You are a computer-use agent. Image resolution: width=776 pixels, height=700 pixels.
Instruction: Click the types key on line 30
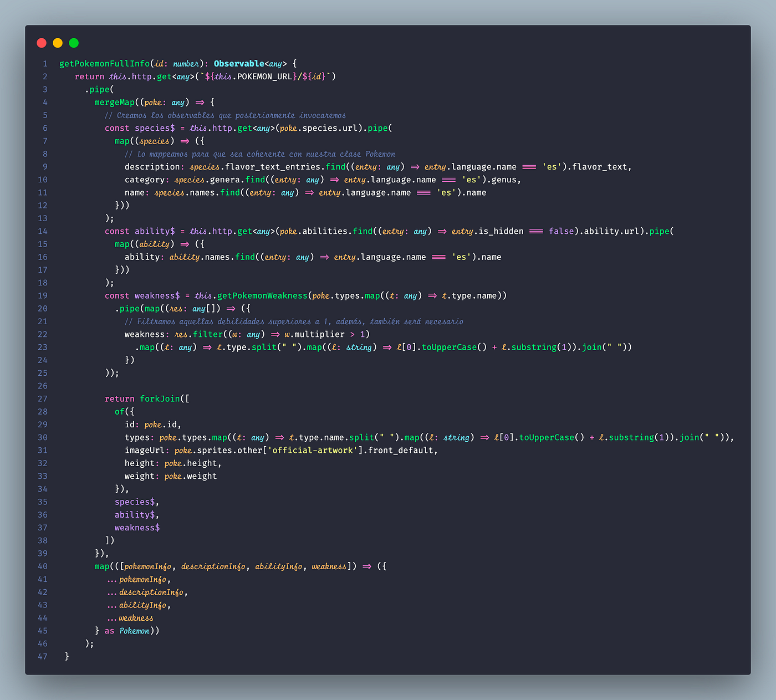pyautogui.click(x=137, y=437)
